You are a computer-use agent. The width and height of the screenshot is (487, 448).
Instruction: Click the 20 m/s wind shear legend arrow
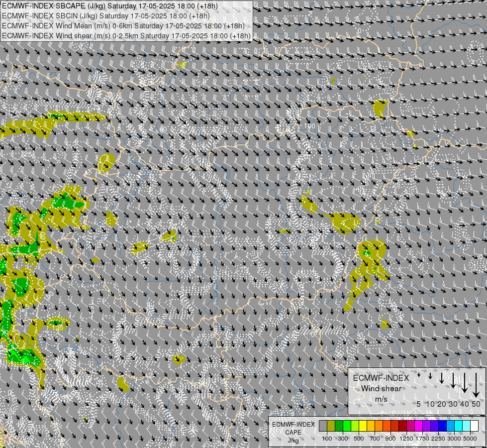pos(442,378)
